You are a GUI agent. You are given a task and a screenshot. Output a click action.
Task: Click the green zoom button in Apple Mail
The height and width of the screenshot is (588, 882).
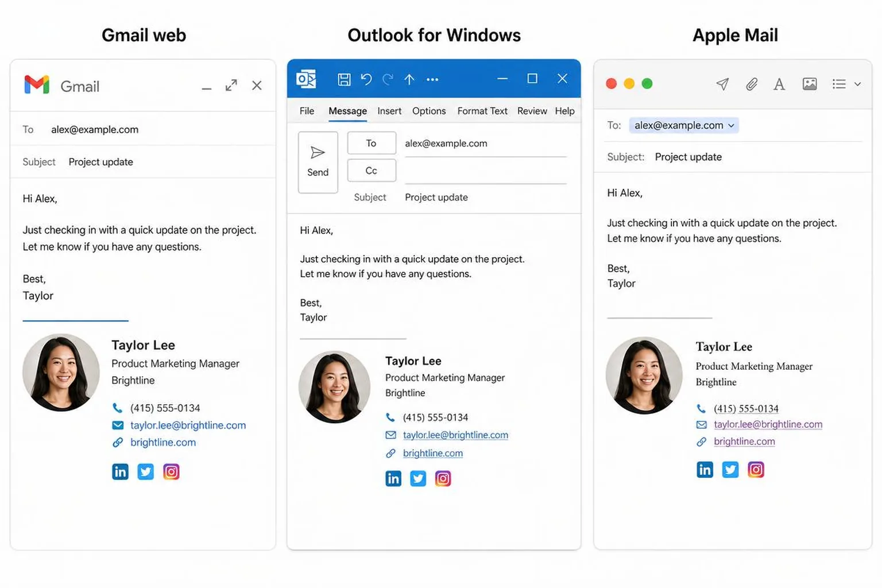click(x=647, y=84)
